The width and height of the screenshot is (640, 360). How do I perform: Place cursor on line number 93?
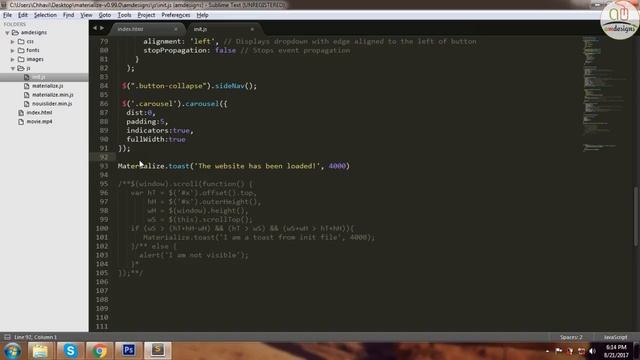point(104,166)
